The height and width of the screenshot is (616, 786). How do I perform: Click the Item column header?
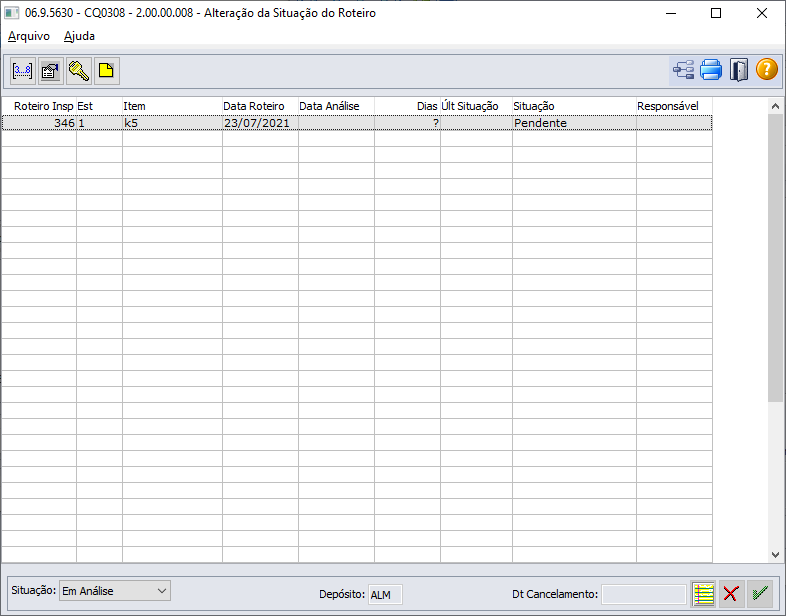[172, 106]
